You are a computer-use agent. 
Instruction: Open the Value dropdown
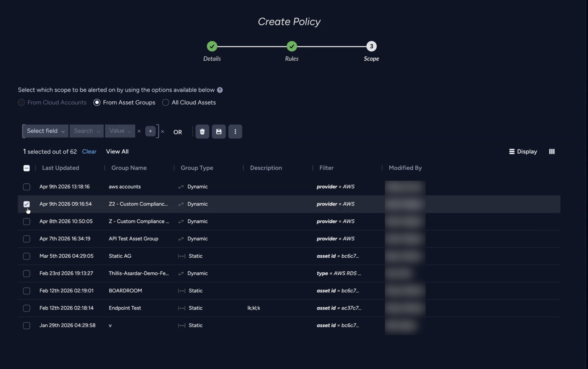(120, 131)
